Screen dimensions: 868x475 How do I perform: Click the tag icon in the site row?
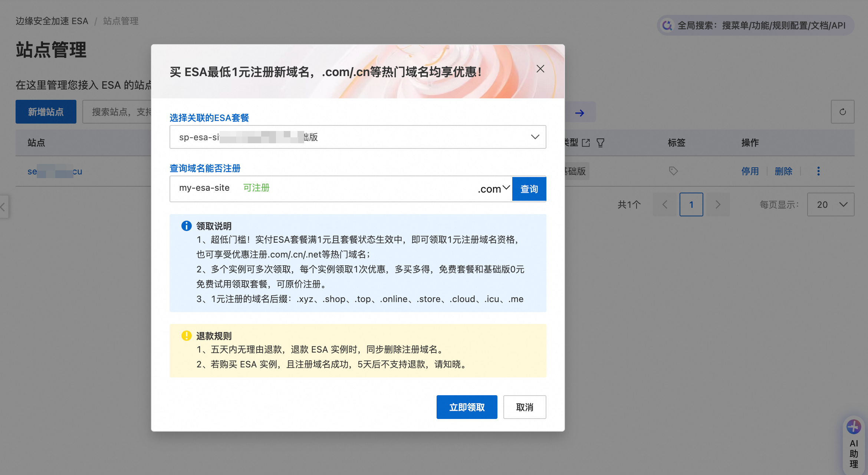tap(673, 171)
